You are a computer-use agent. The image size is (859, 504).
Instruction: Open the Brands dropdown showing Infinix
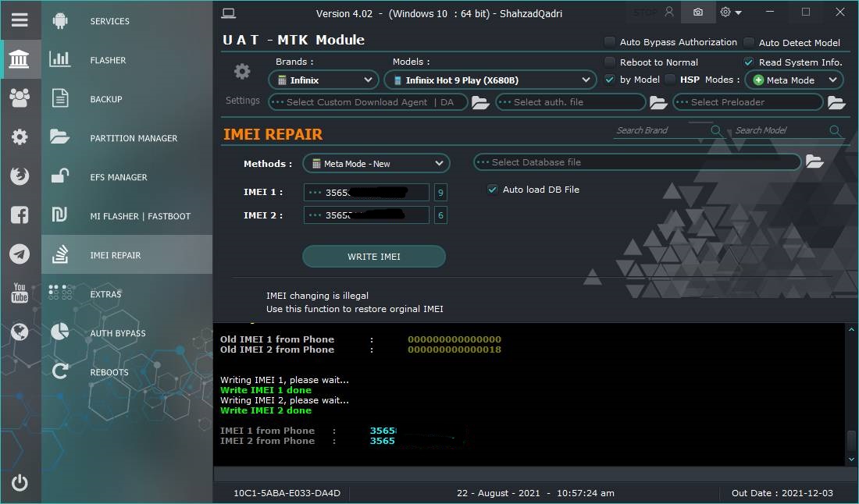pyautogui.click(x=323, y=80)
